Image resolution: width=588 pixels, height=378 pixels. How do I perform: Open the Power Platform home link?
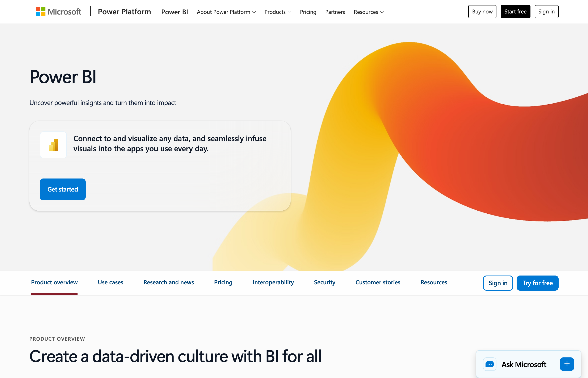124,12
